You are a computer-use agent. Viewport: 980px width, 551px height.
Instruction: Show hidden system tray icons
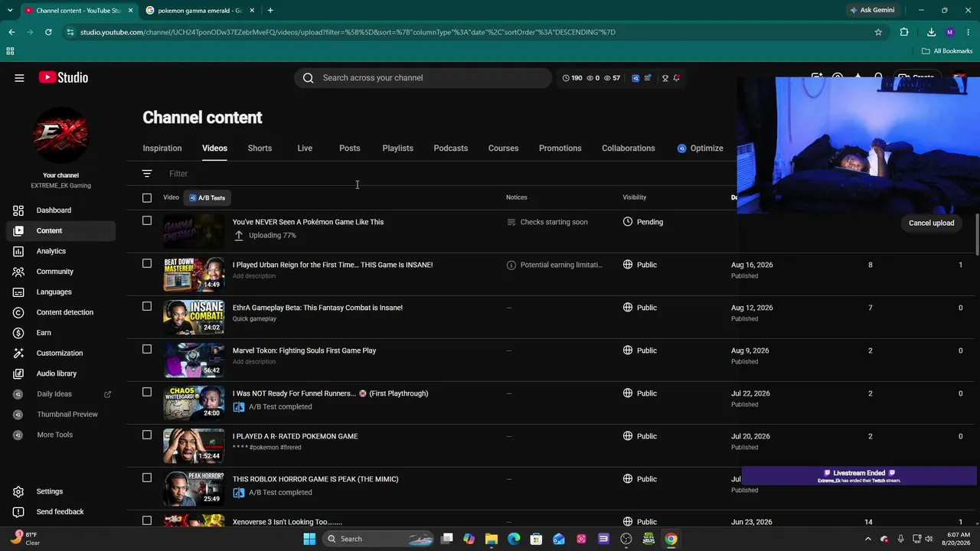click(868, 539)
